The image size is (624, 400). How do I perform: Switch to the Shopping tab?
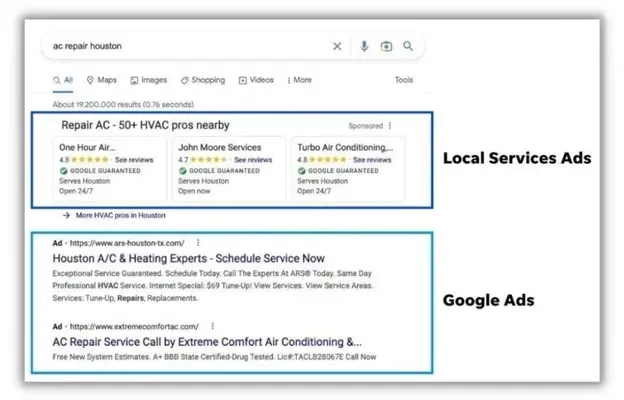pos(203,80)
